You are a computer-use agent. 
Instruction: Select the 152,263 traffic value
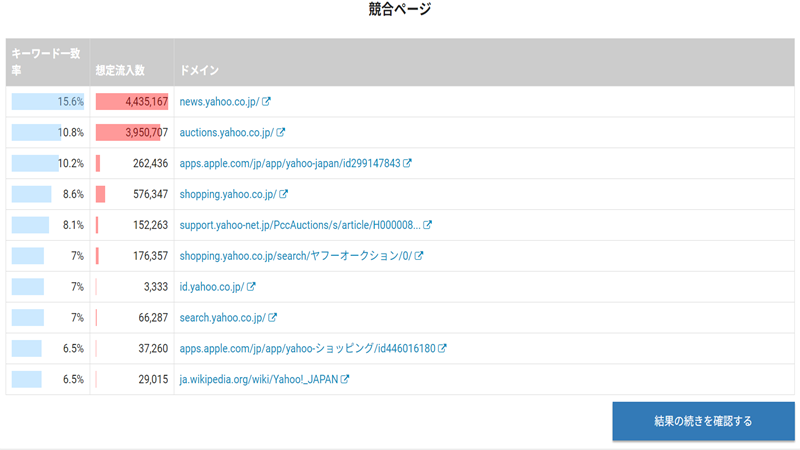151,225
